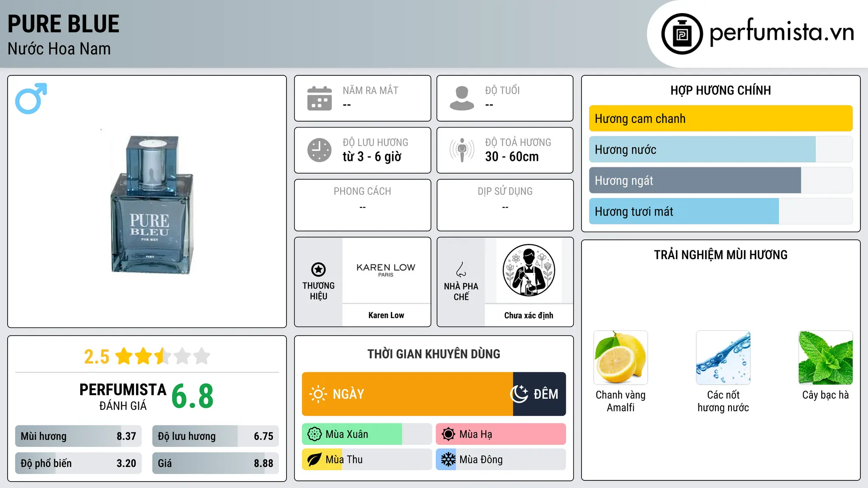Click the perfumer illustration icon
This screenshot has height=488, width=868.
click(x=529, y=270)
